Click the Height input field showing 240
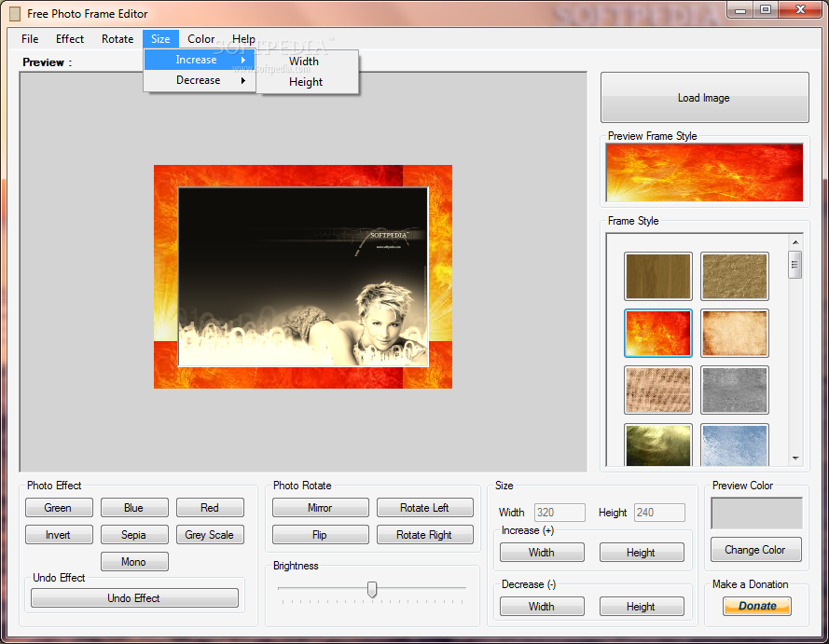829x644 pixels. click(659, 513)
